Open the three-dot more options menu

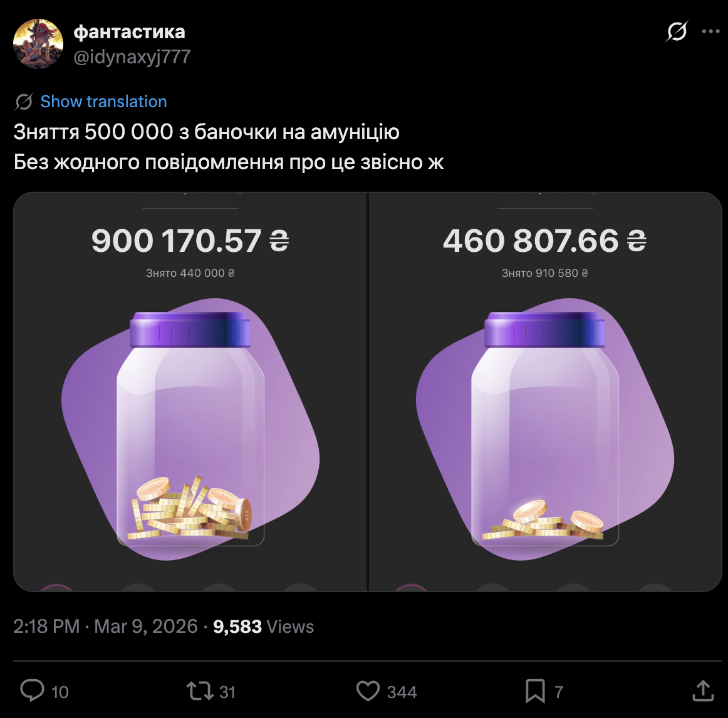(710, 31)
